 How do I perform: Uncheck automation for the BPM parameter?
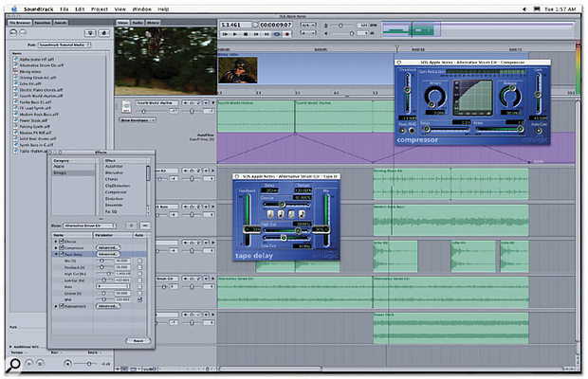[x=139, y=299]
